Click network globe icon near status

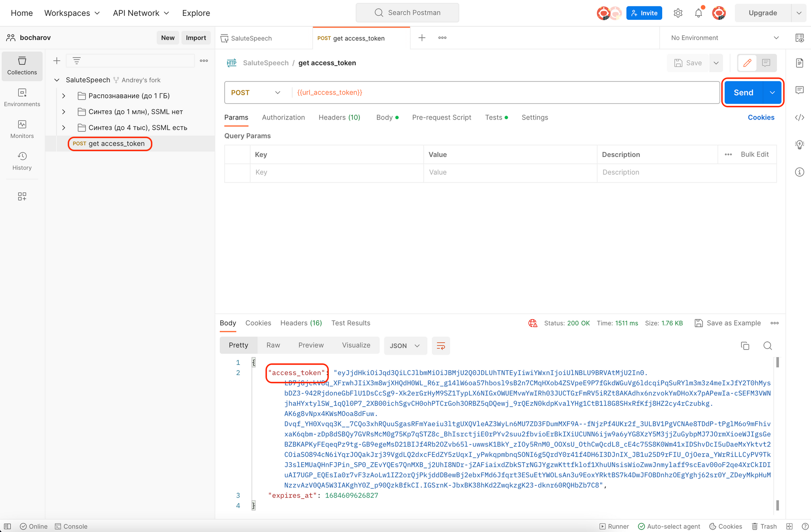point(533,323)
